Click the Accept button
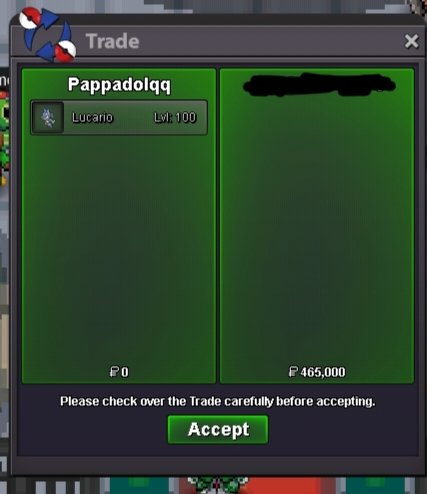Screen dimensions: 427x494 (x=218, y=429)
